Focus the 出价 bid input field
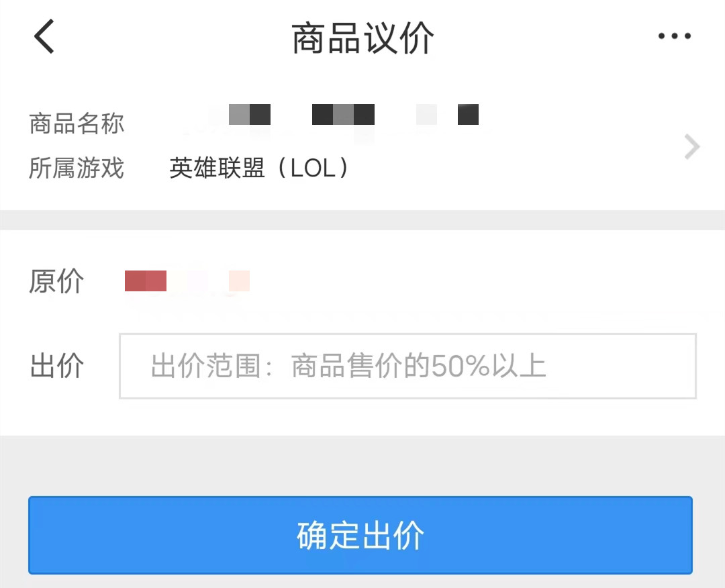Viewport: 725px width, 588px height. coord(407,366)
